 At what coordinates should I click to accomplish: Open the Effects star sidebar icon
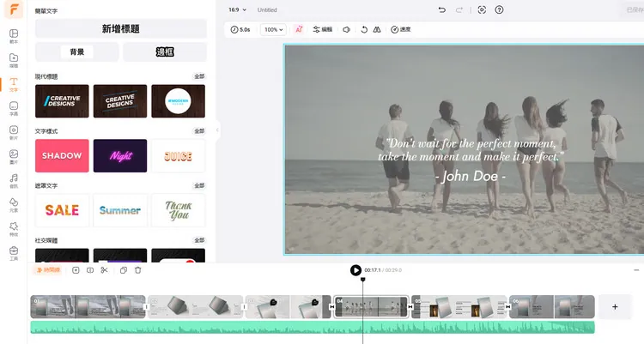tap(14, 229)
